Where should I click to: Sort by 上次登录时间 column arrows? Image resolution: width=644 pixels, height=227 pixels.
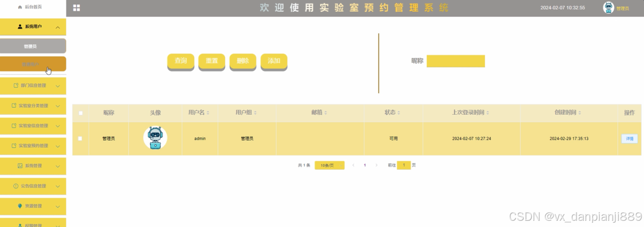point(487,113)
